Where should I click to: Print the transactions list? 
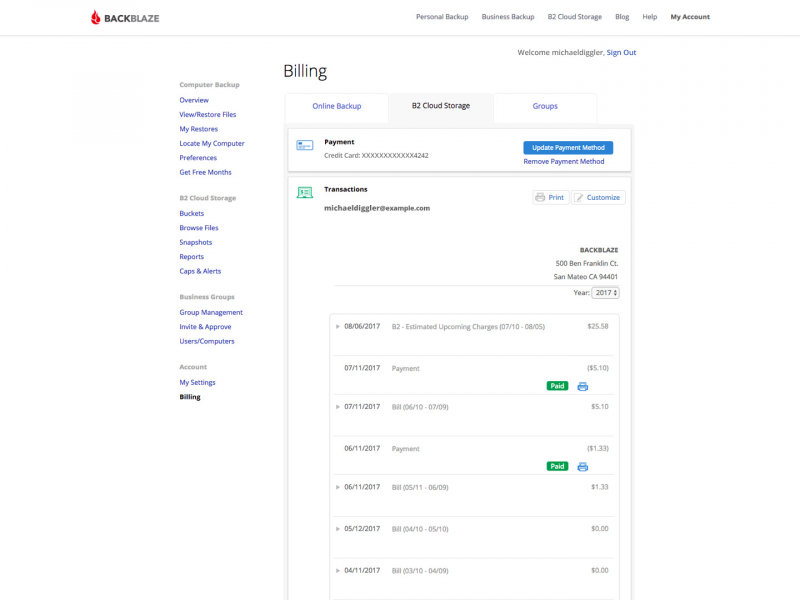(551, 197)
